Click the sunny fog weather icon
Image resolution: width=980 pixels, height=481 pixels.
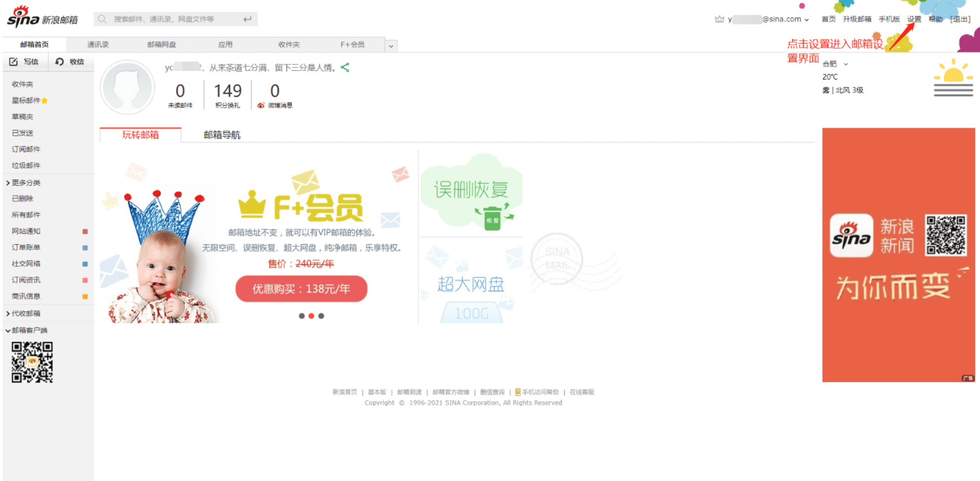click(x=954, y=78)
